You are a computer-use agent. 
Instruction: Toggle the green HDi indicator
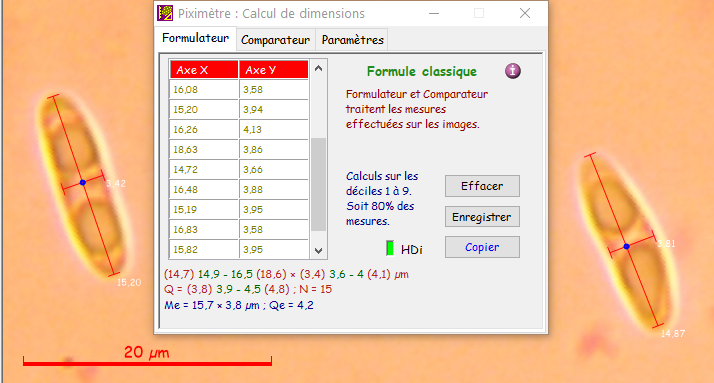[390, 248]
